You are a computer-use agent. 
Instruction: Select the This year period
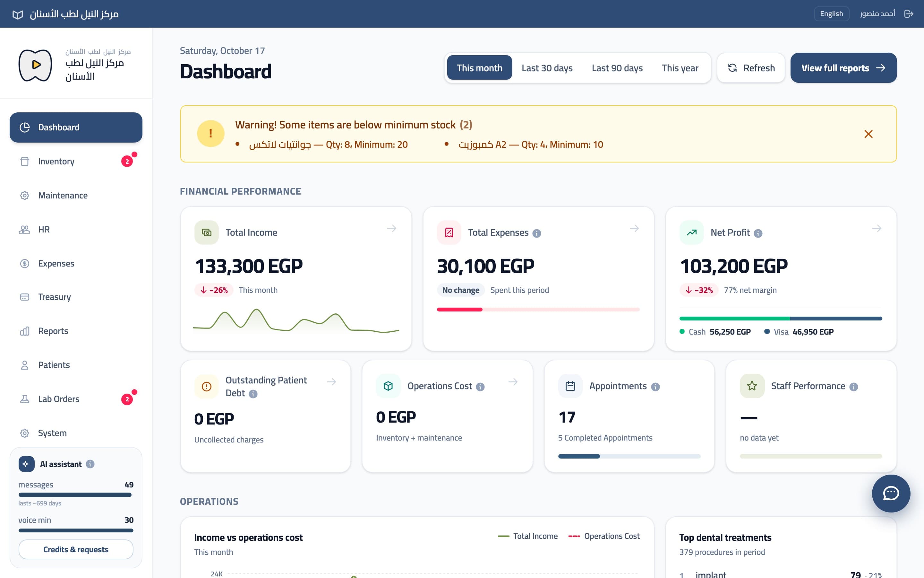(680, 68)
